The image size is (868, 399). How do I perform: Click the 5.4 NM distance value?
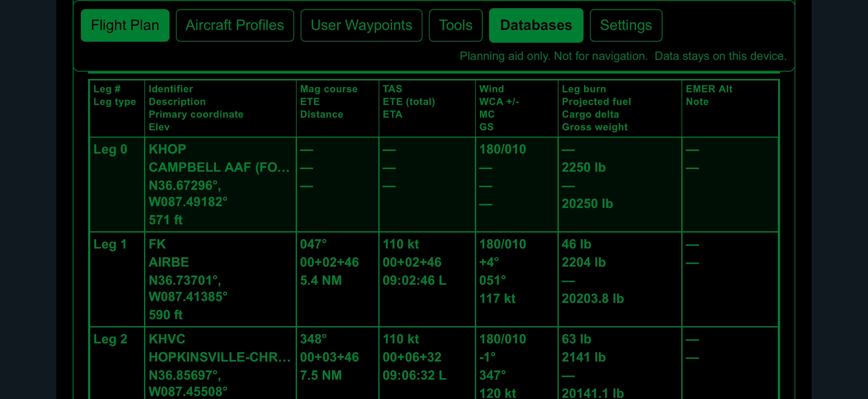321,280
